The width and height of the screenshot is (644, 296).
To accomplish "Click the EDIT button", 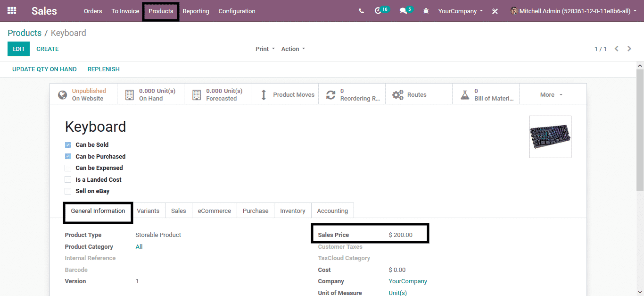I will (18, 49).
